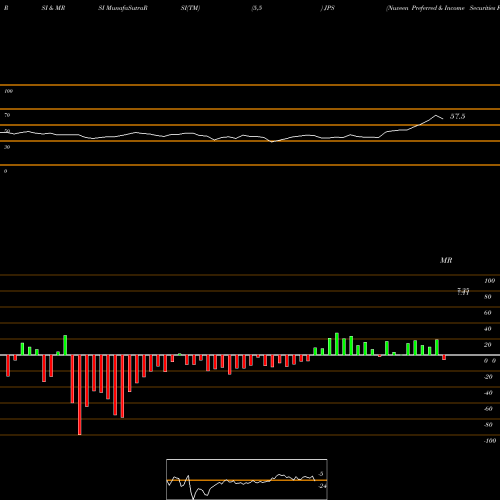Viewport: 500px width, 500px height.
Task: Click the 40 label on the MR axis
Action: point(488,329)
